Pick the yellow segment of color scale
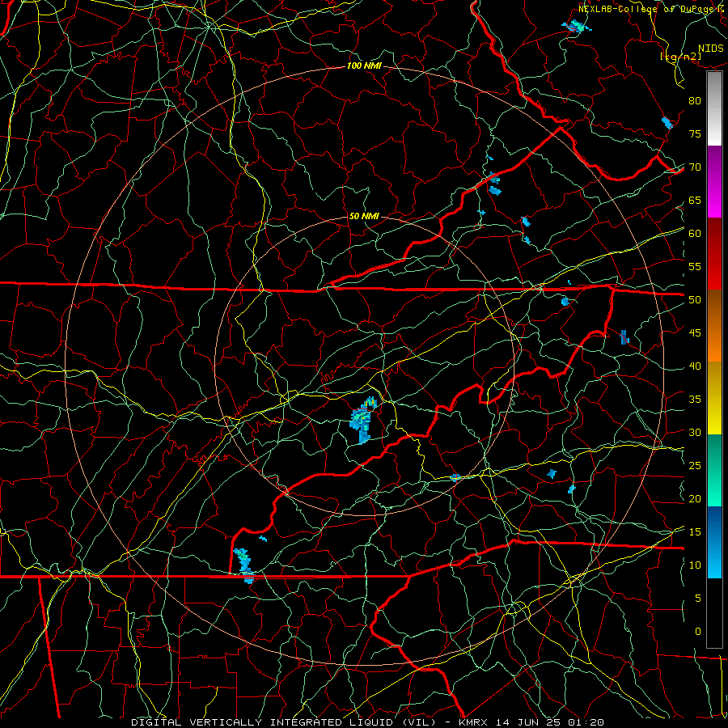Viewport: 728px width, 728px height. pyautogui.click(x=714, y=398)
